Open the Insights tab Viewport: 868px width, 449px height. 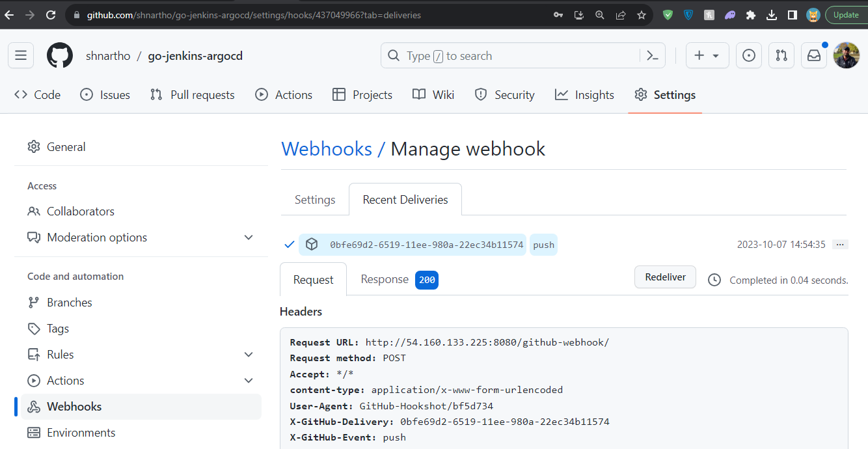pos(584,95)
